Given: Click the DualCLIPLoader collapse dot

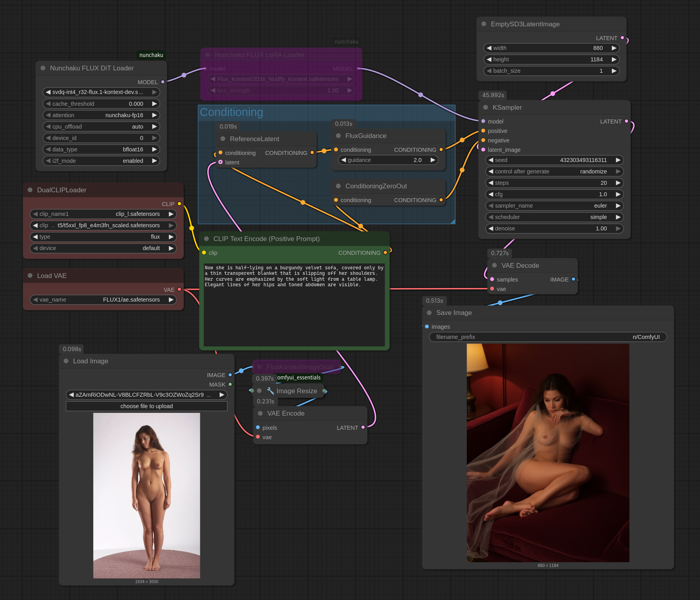Looking at the screenshot, I should [30, 190].
